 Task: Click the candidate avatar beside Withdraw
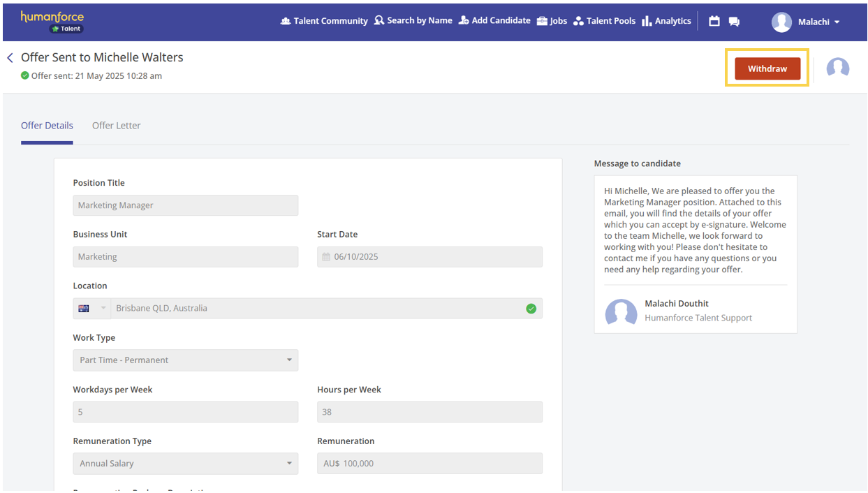[x=837, y=68]
